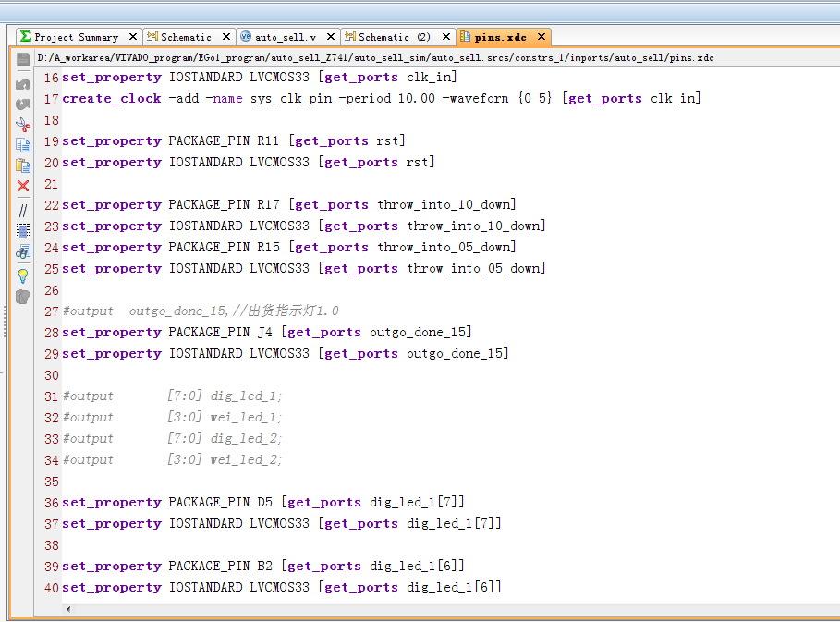Click 'R15' pin on line 24
This screenshot has height=622, width=840.
tap(268, 247)
